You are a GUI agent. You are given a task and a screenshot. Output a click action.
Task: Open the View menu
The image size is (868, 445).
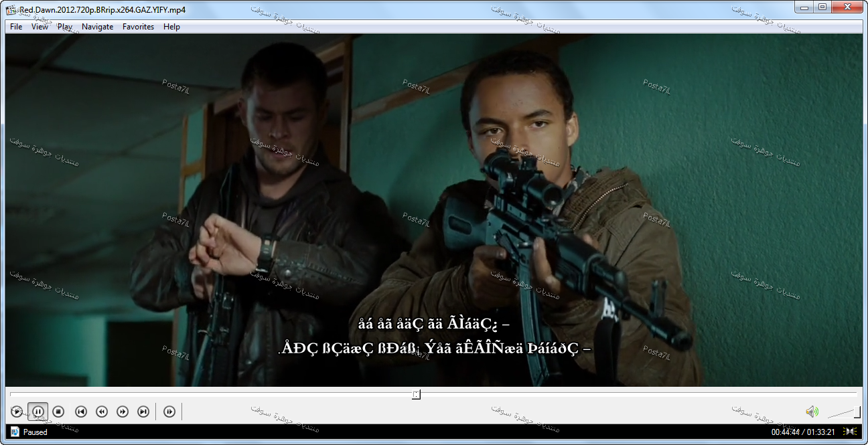pyautogui.click(x=40, y=27)
